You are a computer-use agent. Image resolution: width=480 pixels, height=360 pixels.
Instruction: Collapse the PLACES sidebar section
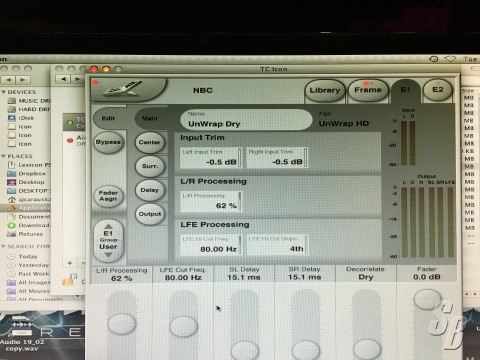tap(3, 156)
